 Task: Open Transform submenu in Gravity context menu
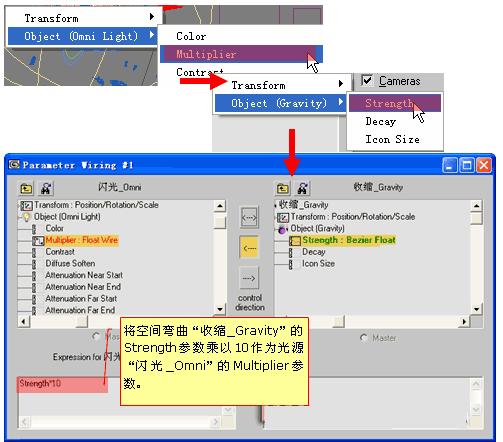tap(280, 85)
